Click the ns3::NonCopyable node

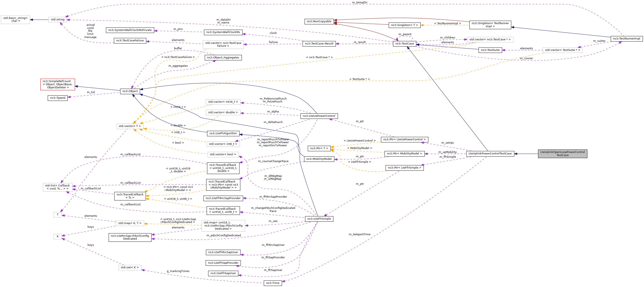coord(319,21)
